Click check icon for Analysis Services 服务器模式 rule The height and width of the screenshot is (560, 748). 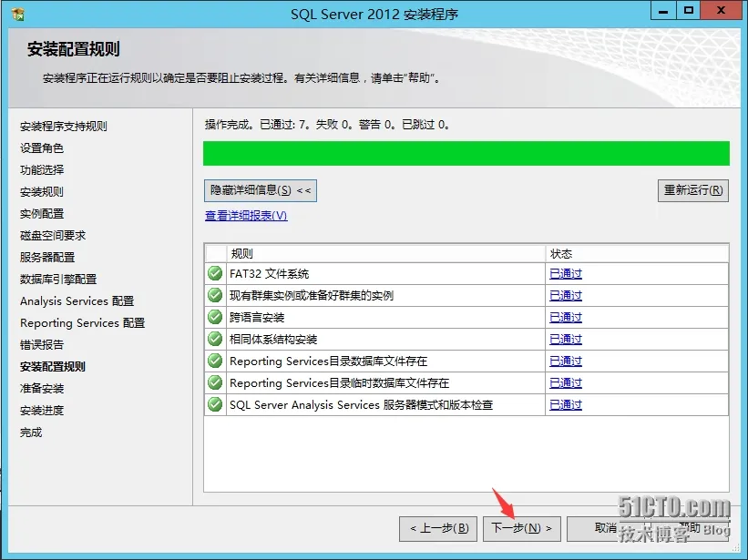tap(215, 404)
